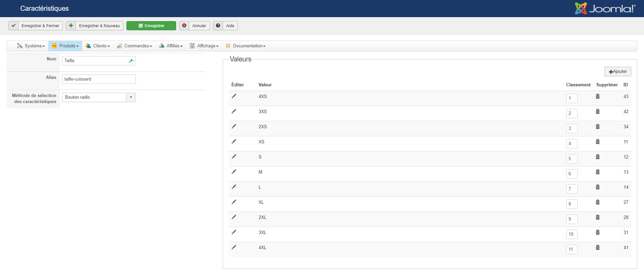Click the Joomla! logo

coord(605,8)
